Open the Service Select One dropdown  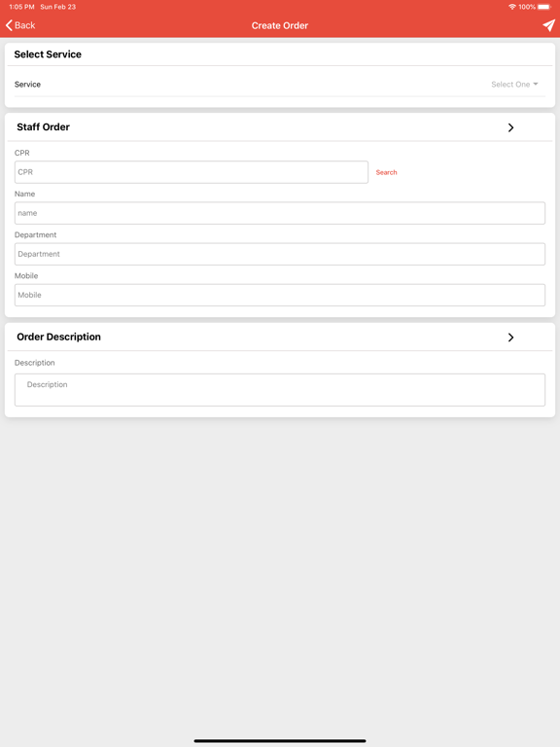pyautogui.click(x=514, y=85)
